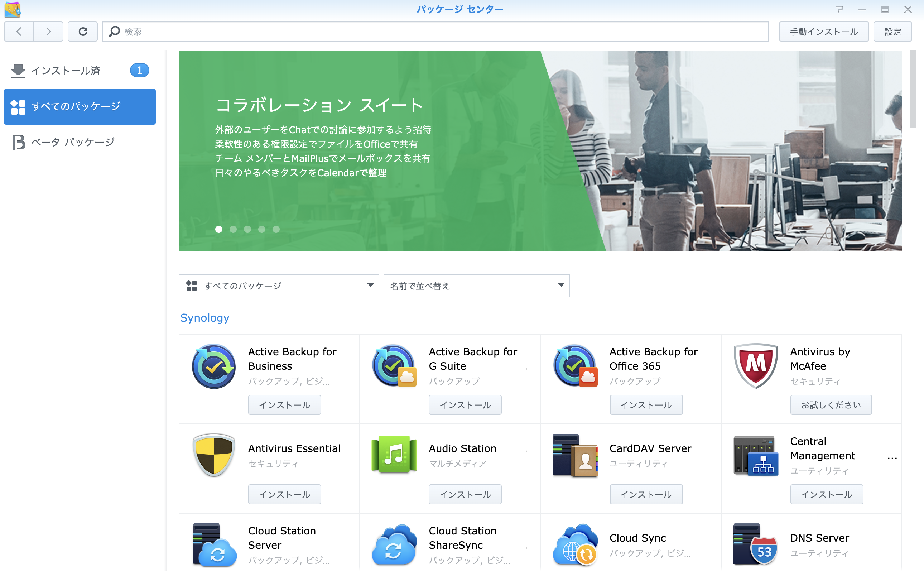Viewport: 924px width, 571px height.
Task: Click 手動インストール button
Action: pyautogui.click(x=824, y=32)
